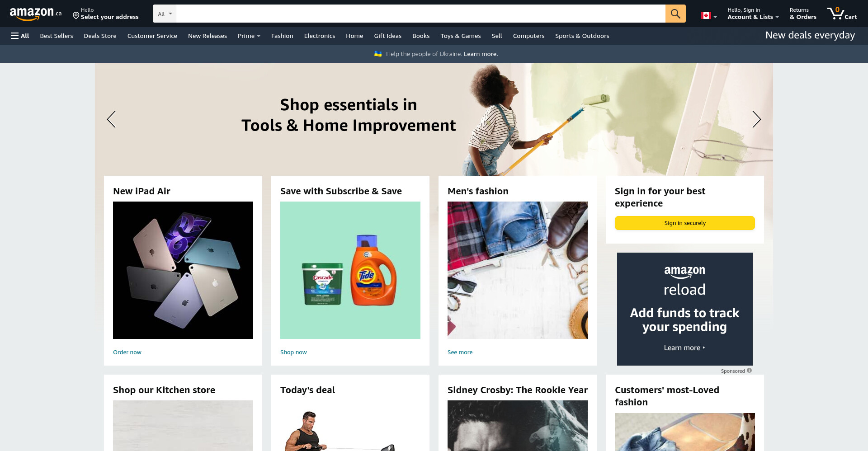The height and width of the screenshot is (451, 868).
Task: Click the orange search magnifier button
Action: point(675,14)
